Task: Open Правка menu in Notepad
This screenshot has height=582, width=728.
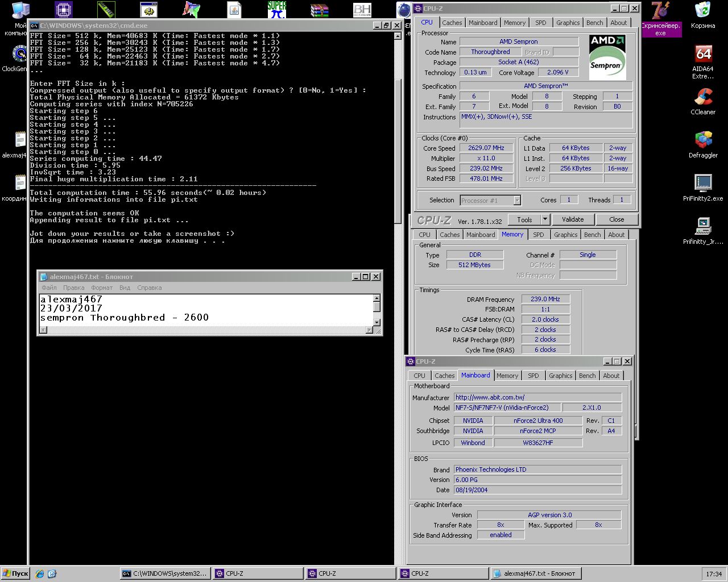Action: (74, 288)
